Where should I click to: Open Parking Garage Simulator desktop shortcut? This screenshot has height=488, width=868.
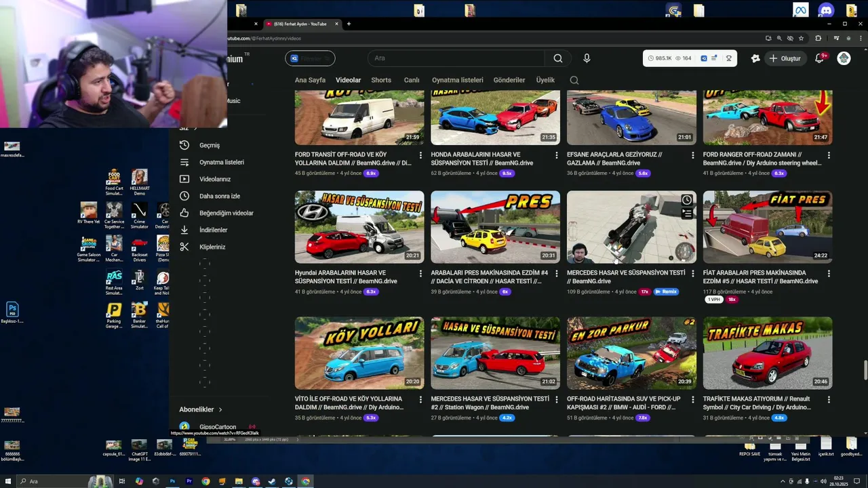pyautogui.click(x=114, y=315)
